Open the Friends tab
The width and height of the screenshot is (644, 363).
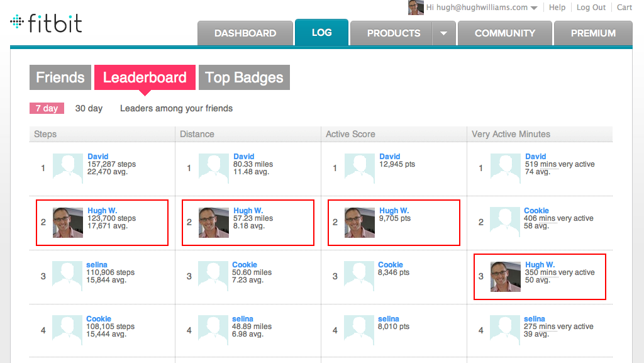pos(60,77)
